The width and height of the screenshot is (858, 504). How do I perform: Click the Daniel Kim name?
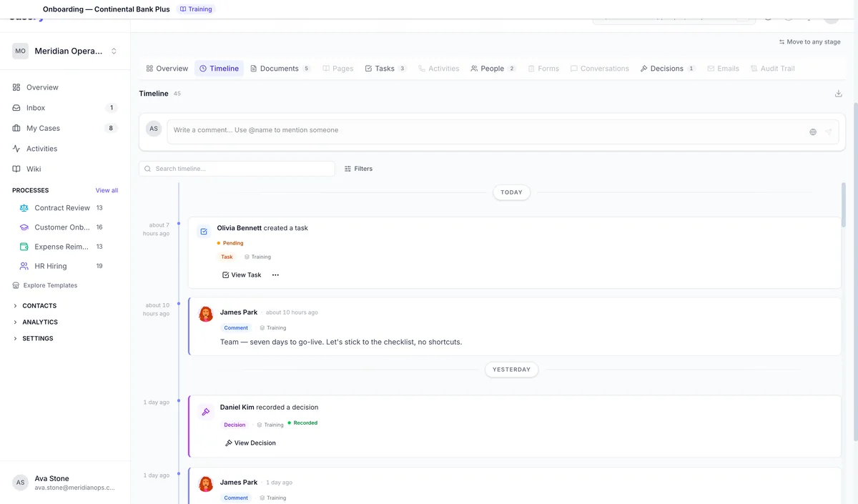pos(237,407)
